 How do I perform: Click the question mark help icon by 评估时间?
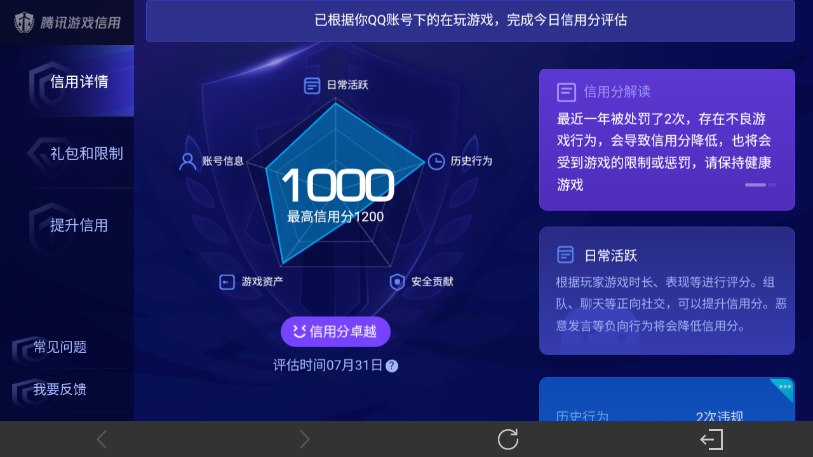[392, 366]
